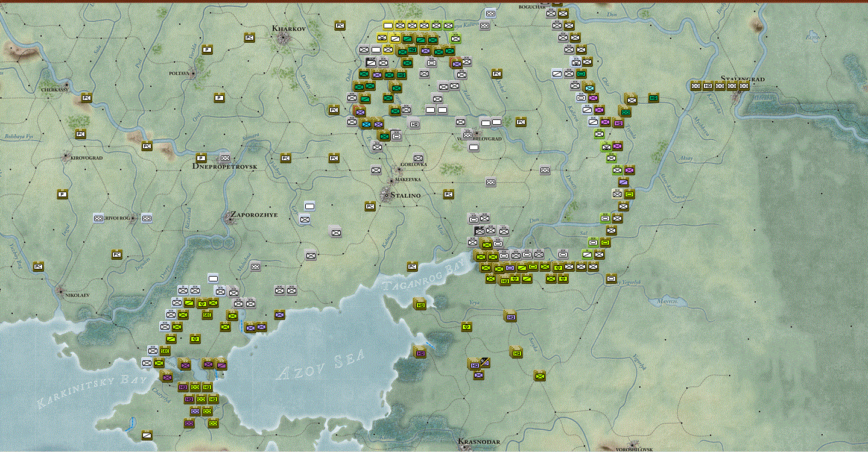Click the Kirovograd city label

[87, 158]
